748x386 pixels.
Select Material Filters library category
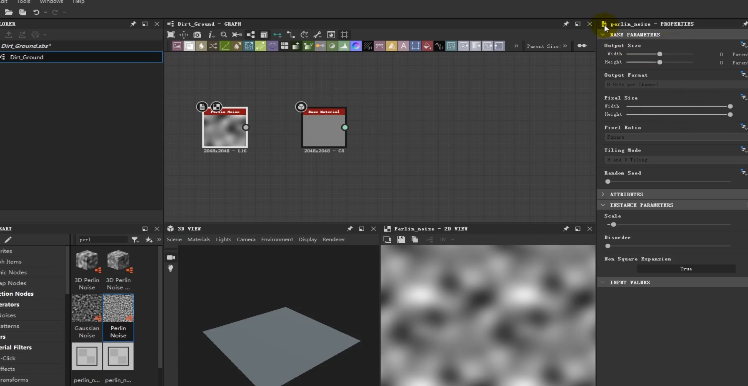(x=16, y=347)
